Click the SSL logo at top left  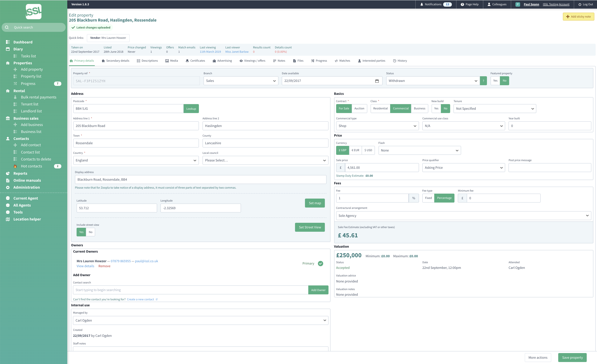point(34,11)
